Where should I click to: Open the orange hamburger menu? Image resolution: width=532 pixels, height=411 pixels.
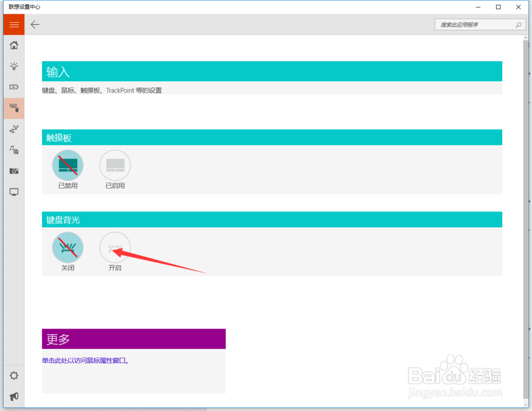tap(14, 24)
